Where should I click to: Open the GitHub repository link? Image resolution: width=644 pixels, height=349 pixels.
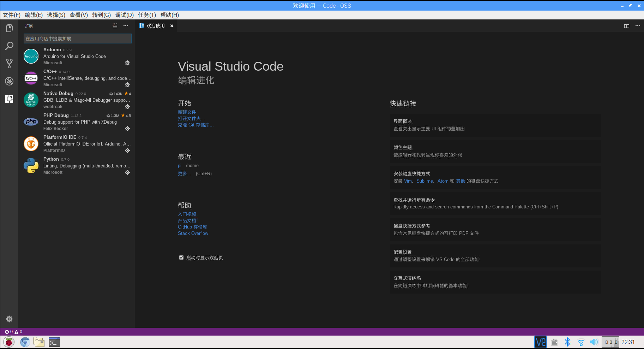click(x=192, y=227)
